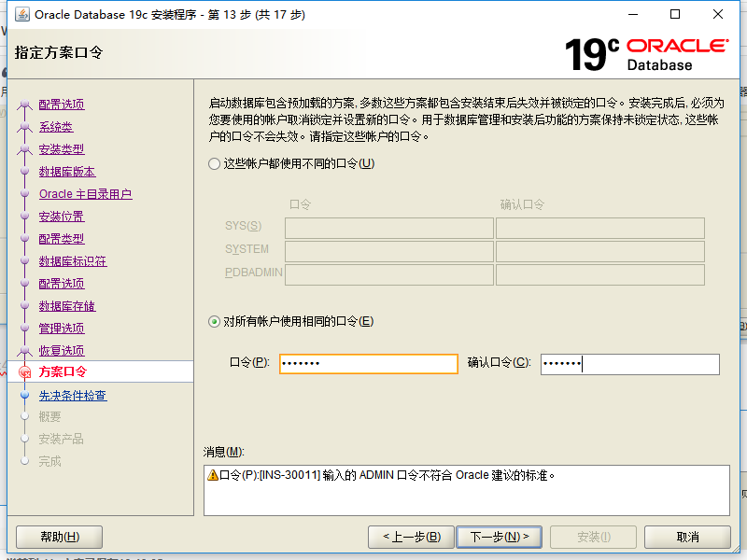The image size is (747, 560).
Task: Open the 配置选项 link below 数据库标识符
Action: click(62, 284)
